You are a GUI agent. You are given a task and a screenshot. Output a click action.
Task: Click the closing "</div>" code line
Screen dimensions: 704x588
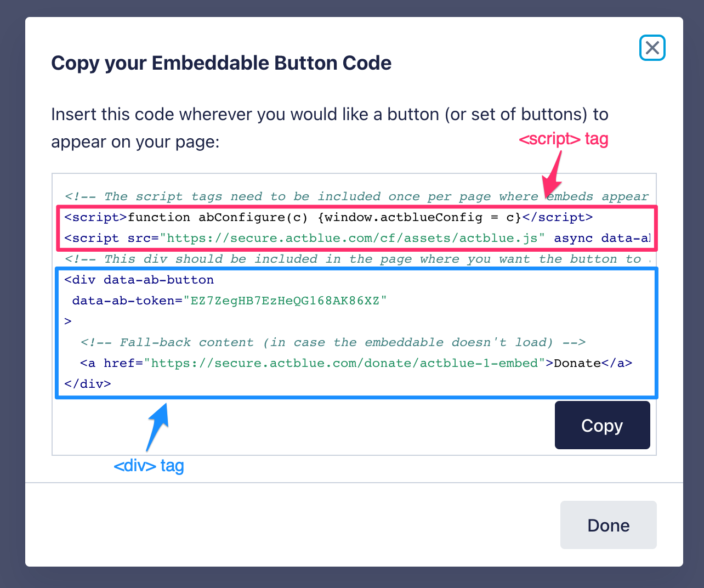tap(88, 384)
